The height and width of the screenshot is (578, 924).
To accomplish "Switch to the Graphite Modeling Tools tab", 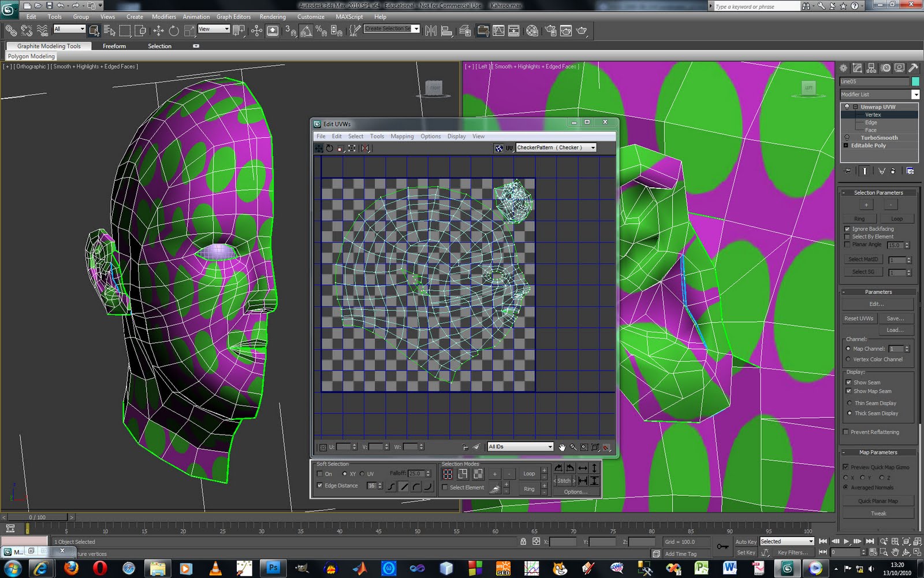I will coord(48,46).
